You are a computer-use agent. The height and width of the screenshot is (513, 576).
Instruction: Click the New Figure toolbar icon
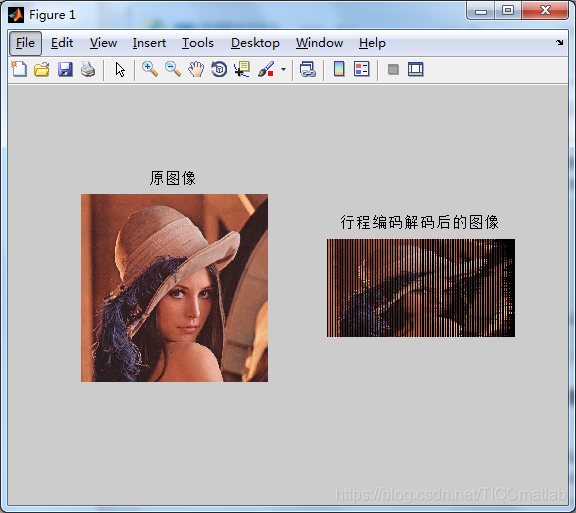[x=19, y=69]
